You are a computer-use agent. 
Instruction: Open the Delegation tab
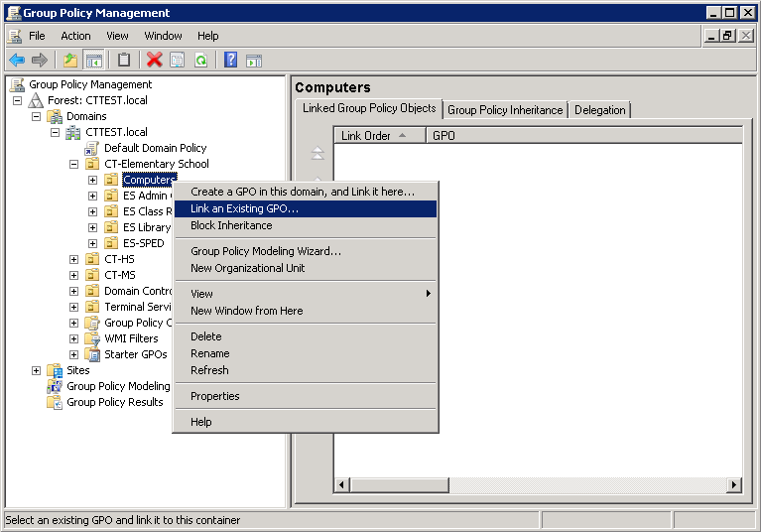pyautogui.click(x=599, y=110)
